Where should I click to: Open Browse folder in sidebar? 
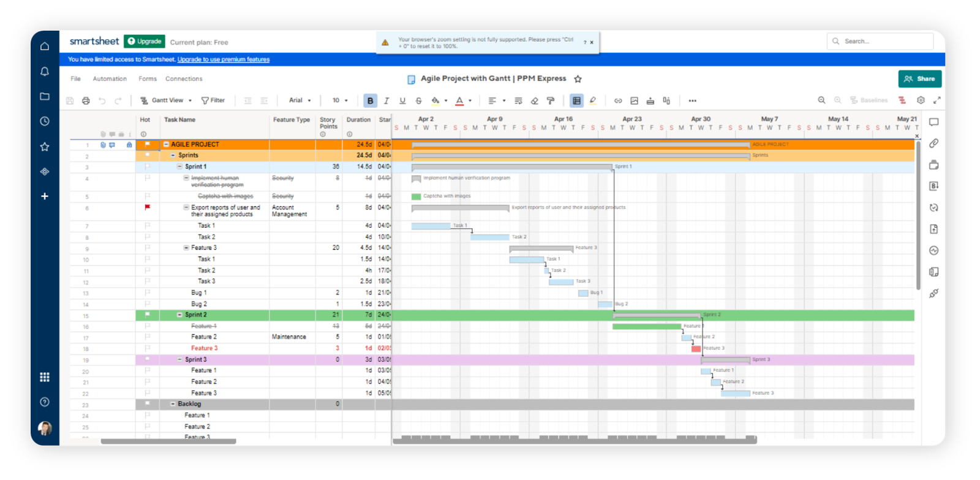45,96
